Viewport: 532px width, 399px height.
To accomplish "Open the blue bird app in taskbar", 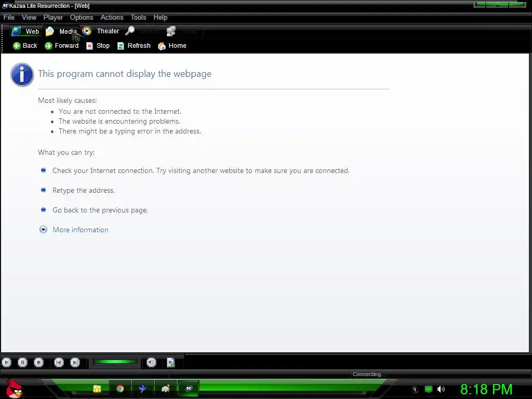I will point(142,389).
